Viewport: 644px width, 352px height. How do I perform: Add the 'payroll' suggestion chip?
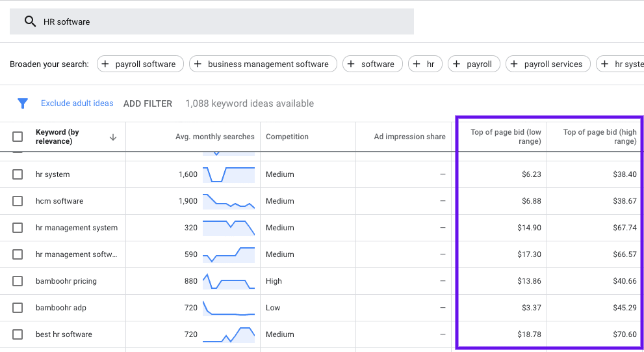[474, 64]
